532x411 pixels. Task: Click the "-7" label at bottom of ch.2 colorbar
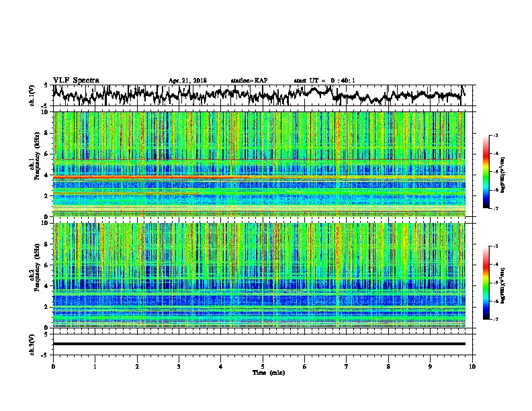coord(496,319)
